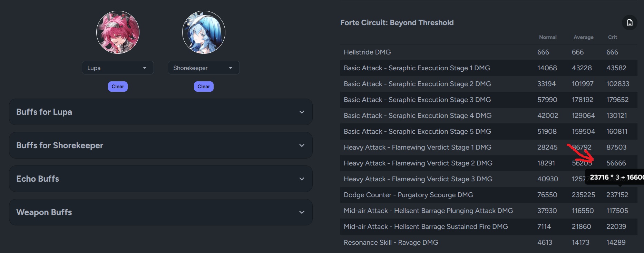Select the Hellsent Barrage Plunging Attack label
This screenshot has height=253, width=644.
tap(428, 211)
